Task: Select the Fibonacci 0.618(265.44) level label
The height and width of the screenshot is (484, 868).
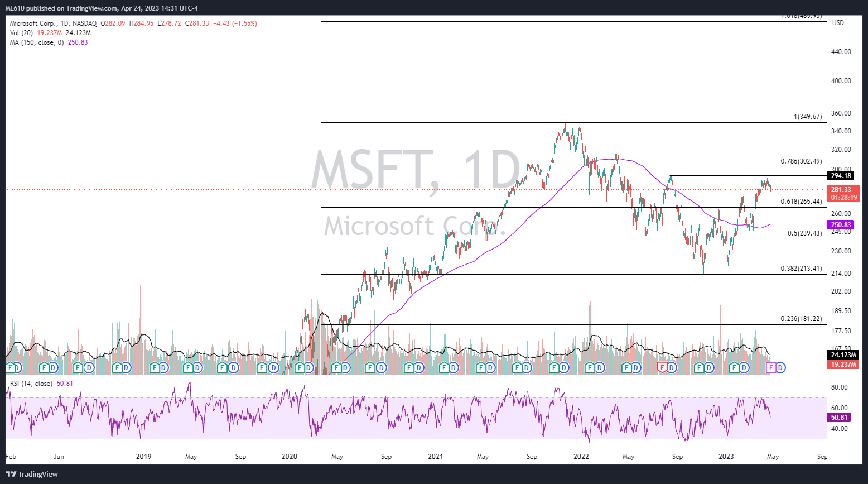Action: [x=801, y=202]
